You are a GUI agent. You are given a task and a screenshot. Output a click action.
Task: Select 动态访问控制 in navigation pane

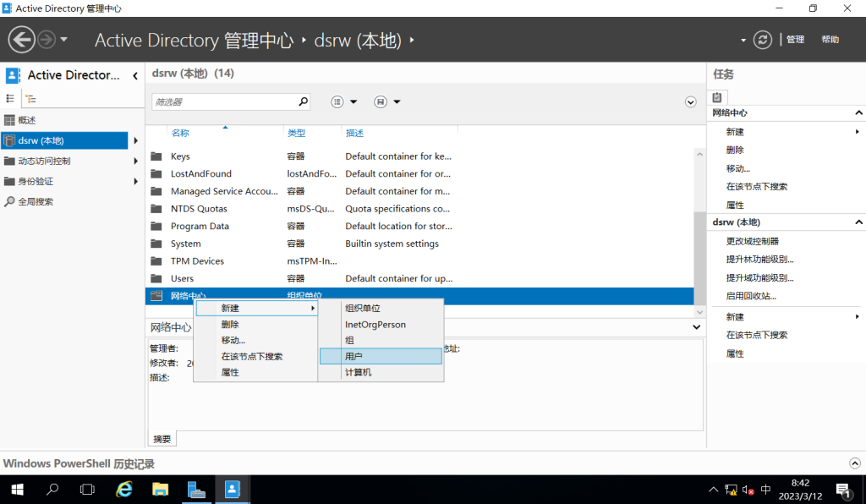coord(44,162)
